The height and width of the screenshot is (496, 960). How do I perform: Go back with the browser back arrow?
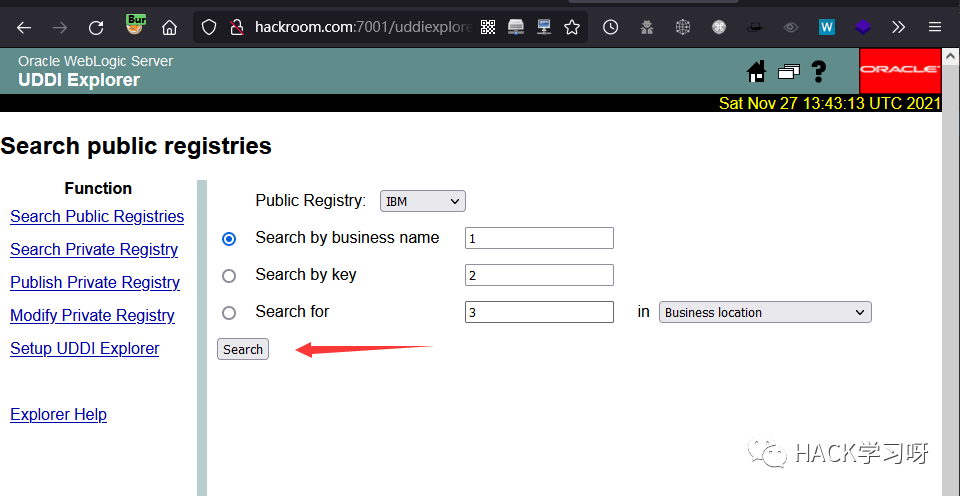click(23, 28)
